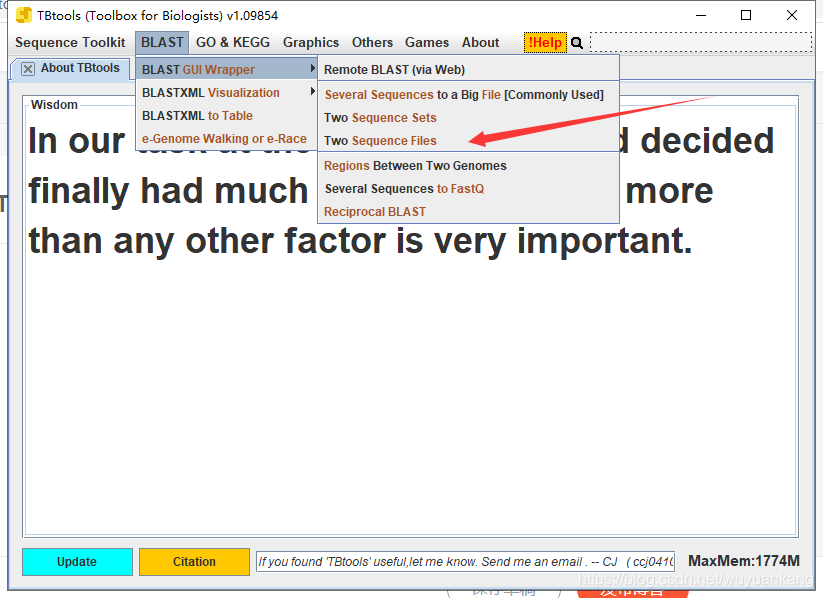The height and width of the screenshot is (598, 823).
Task: Choose Two Sequence Sets
Action: [x=468, y=118]
